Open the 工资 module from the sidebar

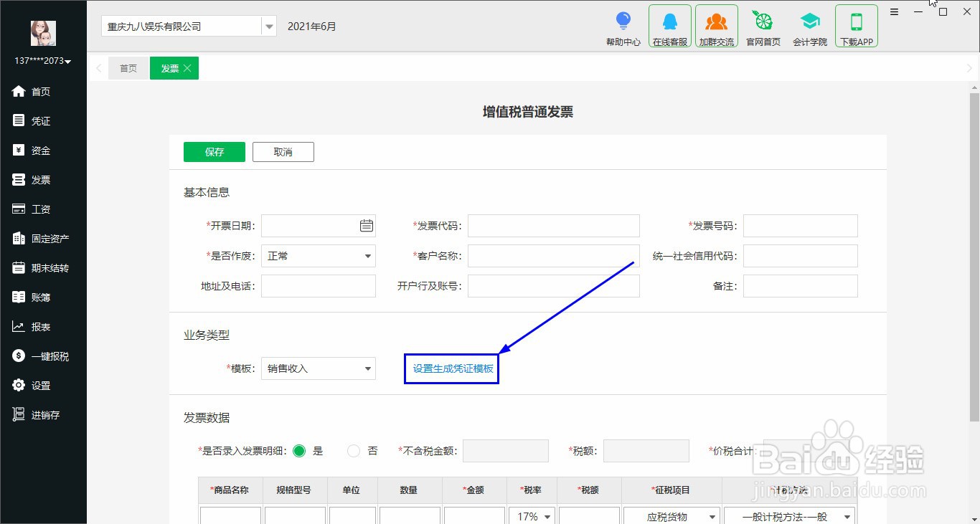coord(39,209)
